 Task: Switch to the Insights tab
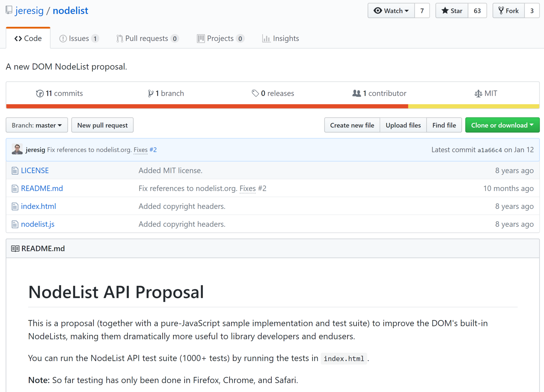pyautogui.click(x=281, y=38)
